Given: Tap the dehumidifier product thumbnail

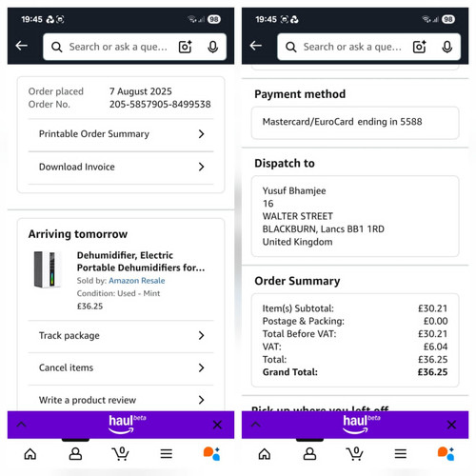Looking at the screenshot, I should (48, 269).
